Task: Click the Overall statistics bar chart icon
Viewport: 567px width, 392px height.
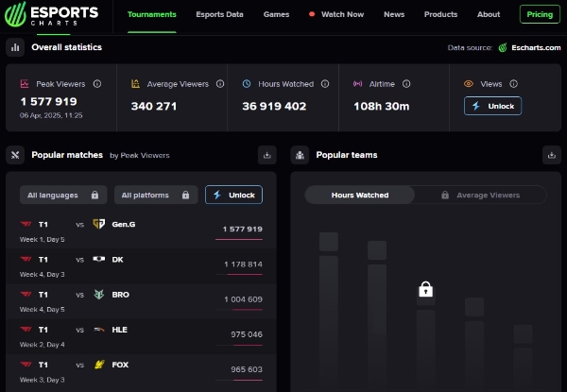Action: tap(15, 47)
